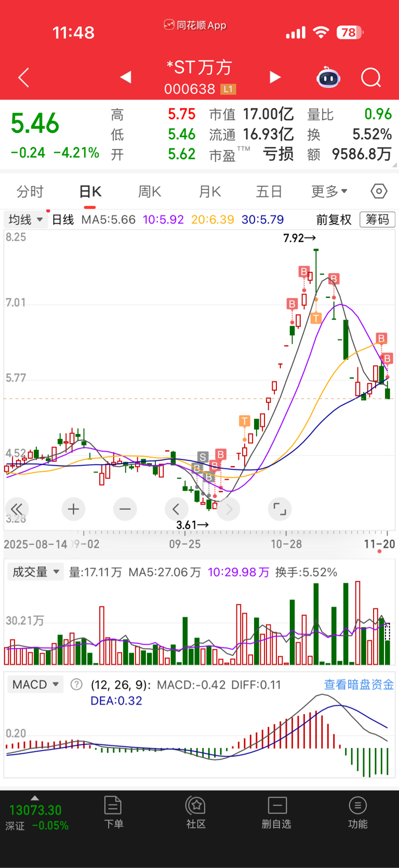Tap the *ST万方 stock title
The height and width of the screenshot is (868, 399).
[x=199, y=67]
